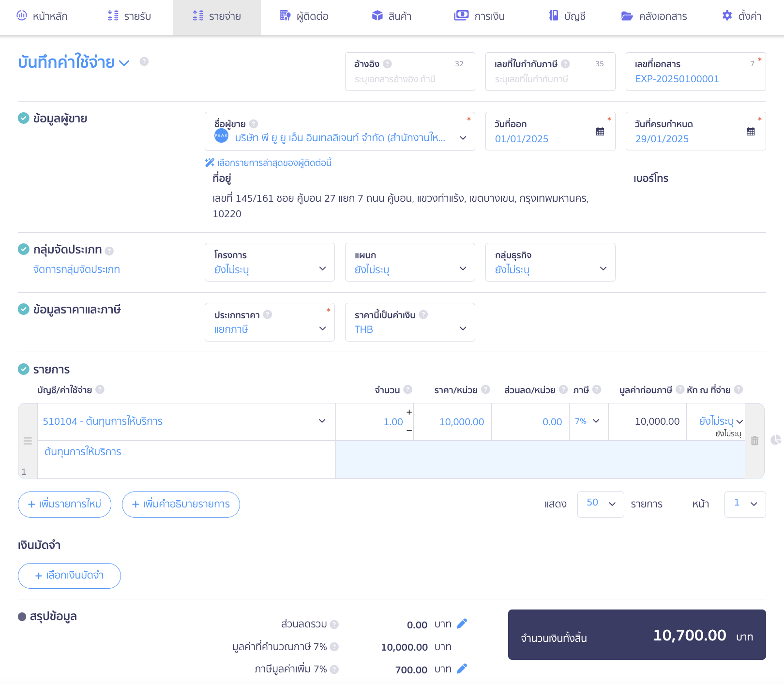Click the เพิ่มรายการใหม่ button

click(64, 504)
